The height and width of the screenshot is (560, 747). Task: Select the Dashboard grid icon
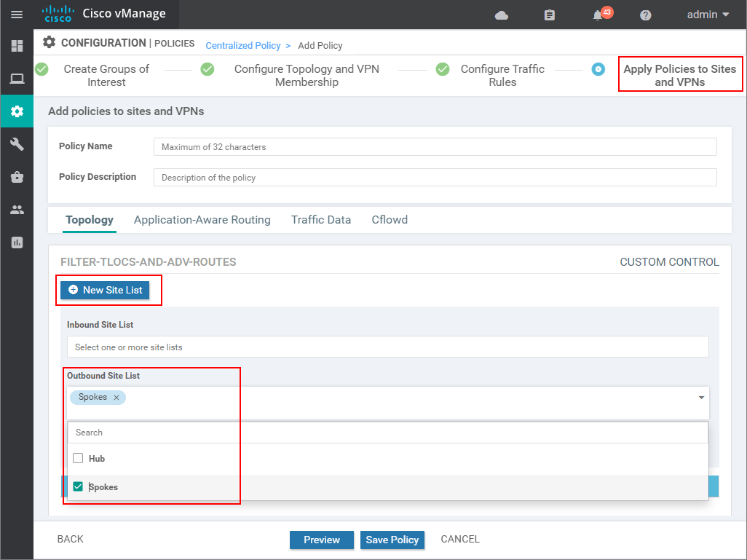17,46
